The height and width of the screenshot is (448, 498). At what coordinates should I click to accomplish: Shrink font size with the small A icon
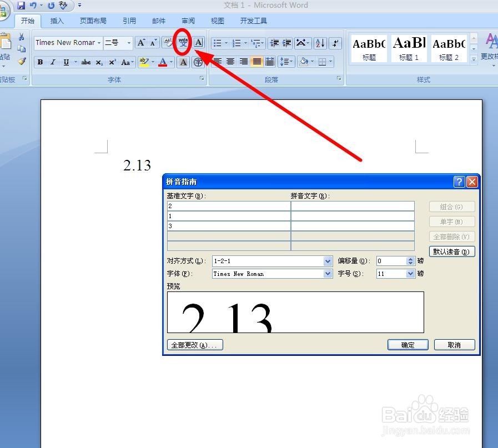click(153, 43)
